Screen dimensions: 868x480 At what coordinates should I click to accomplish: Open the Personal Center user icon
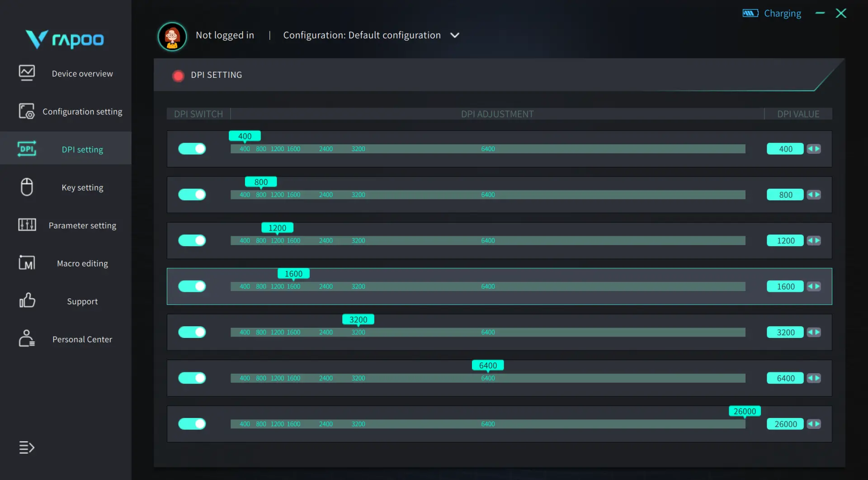[27, 338]
